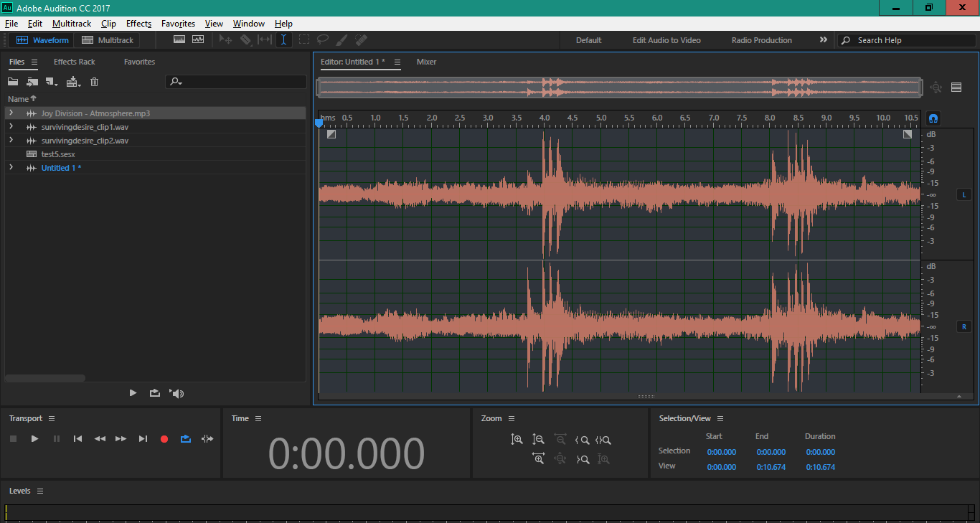Expand the survivingdesire_clip1.wav entry
This screenshot has height=523, width=980.
click(x=11, y=127)
